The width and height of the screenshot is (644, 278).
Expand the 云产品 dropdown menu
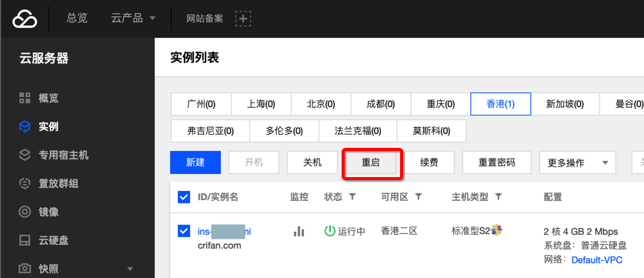tap(133, 18)
